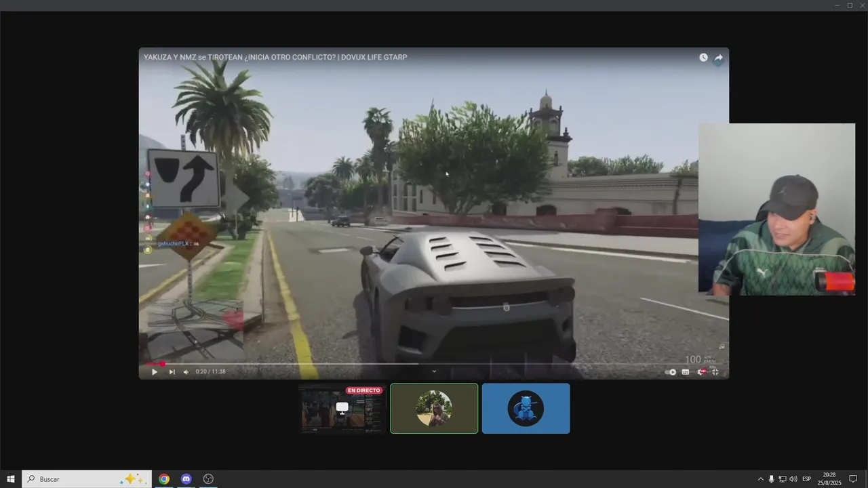Open video settings gear
868x488 pixels.
(x=703, y=371)
